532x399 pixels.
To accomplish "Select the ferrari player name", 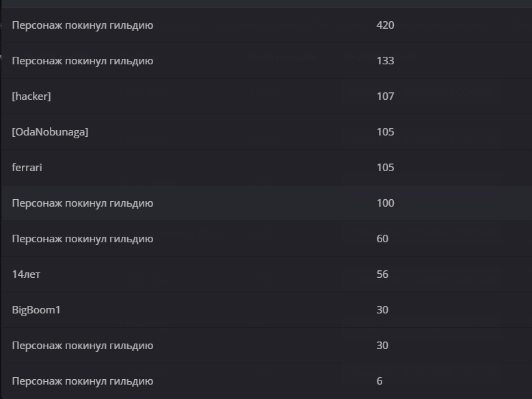I will 27,168.
